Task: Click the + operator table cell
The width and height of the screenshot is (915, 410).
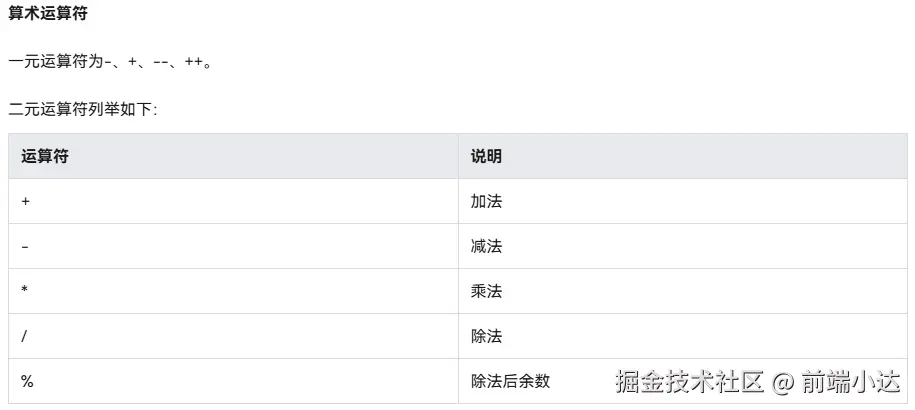Action: tap(25, 201)
